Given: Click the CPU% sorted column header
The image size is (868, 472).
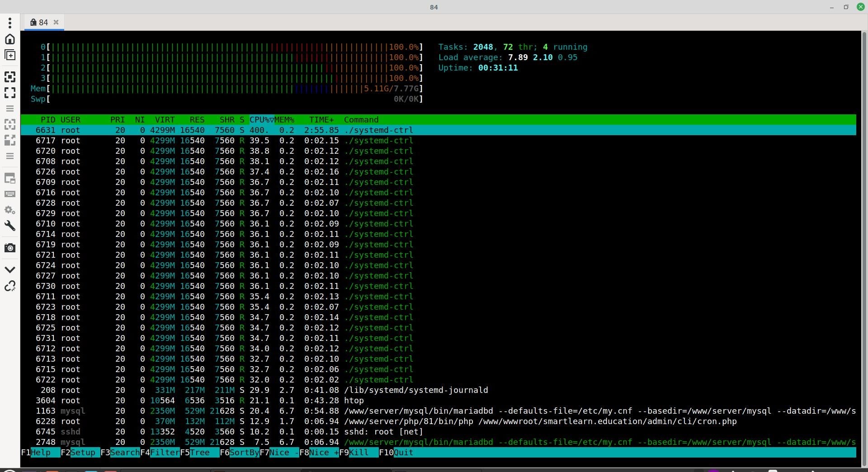Looking at the screenshot, I should click(x=261, y=120).
